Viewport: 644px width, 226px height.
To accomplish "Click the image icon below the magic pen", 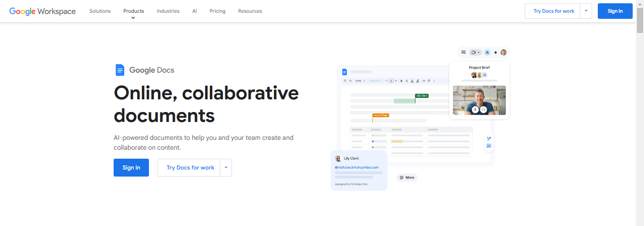I will point(489,146).
